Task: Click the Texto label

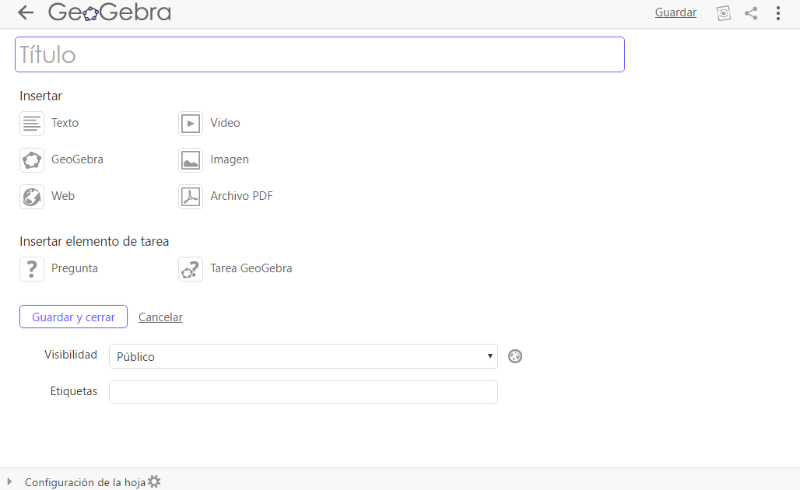Action: pos(65,123)
